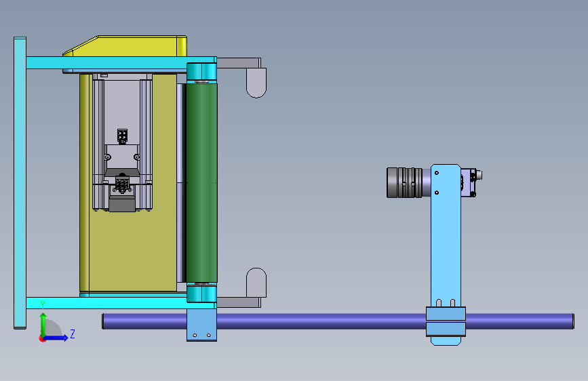Pick the cyan bearing block below roller
Viewport: 588px width, 381px height.
click(x=201, y=294)
